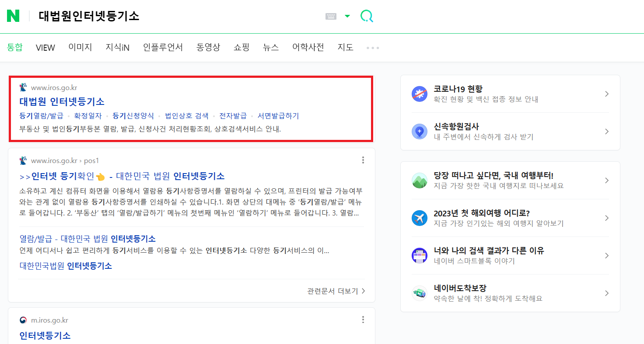Go to the 뉴스 tab
This screenshot has height=344, width=644.
click(271, 47)
